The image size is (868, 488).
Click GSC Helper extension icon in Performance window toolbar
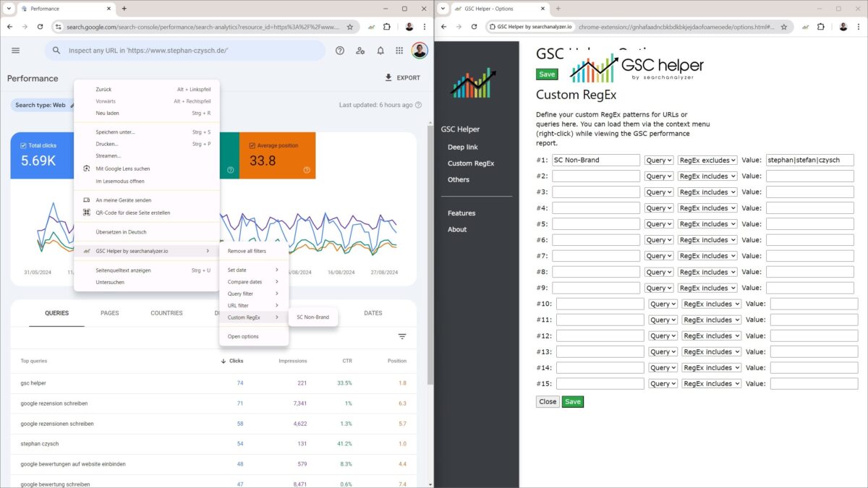[x=371, y=27]
